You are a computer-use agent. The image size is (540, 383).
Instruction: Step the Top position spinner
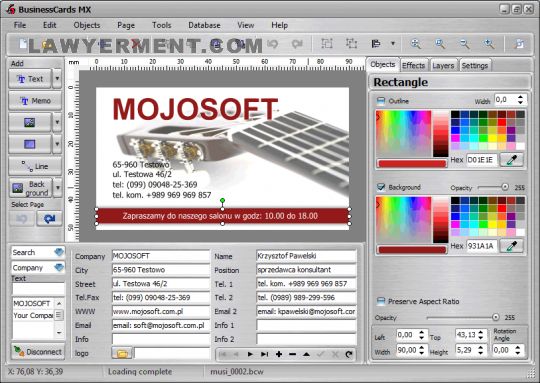481,334
